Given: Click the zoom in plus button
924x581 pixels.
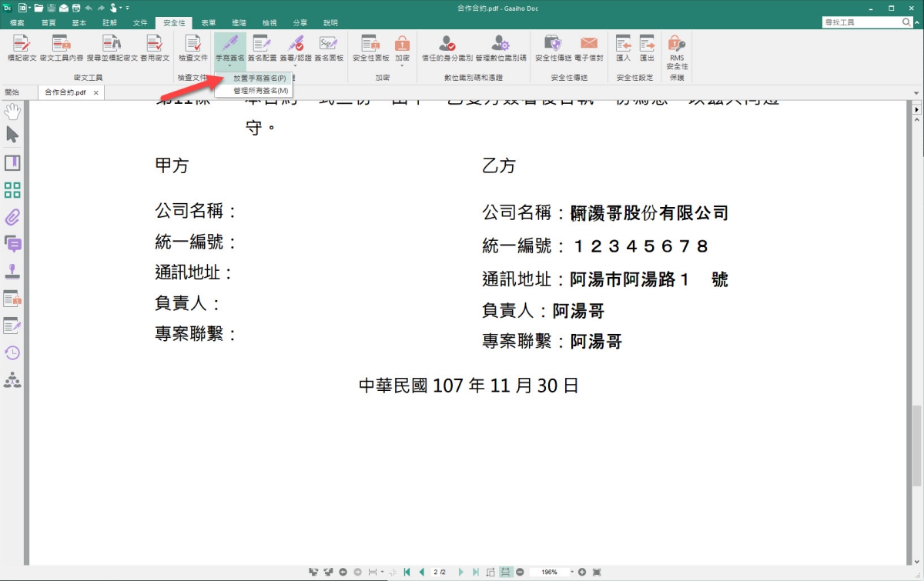Looking at the screenshot, I should pyautogui.click(x=582, y=573).
